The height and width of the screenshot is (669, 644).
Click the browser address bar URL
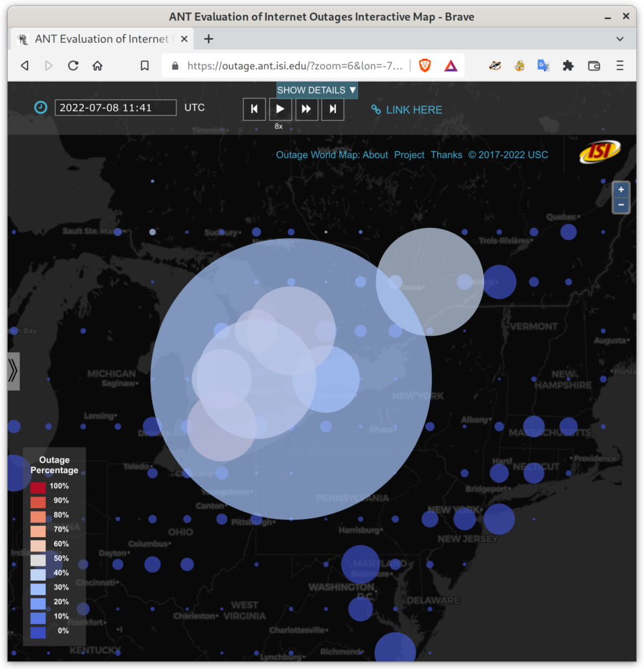coord(295,66)
